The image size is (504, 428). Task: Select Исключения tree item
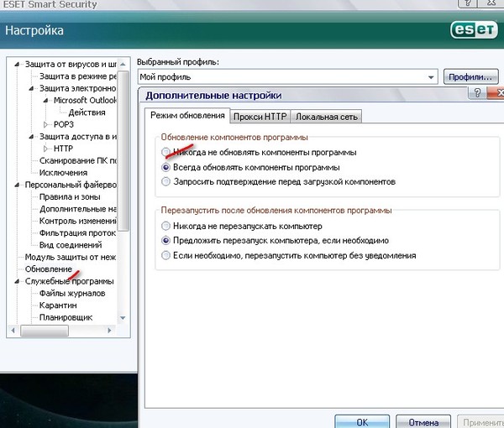pyautogui.click(x=63, y=173)
